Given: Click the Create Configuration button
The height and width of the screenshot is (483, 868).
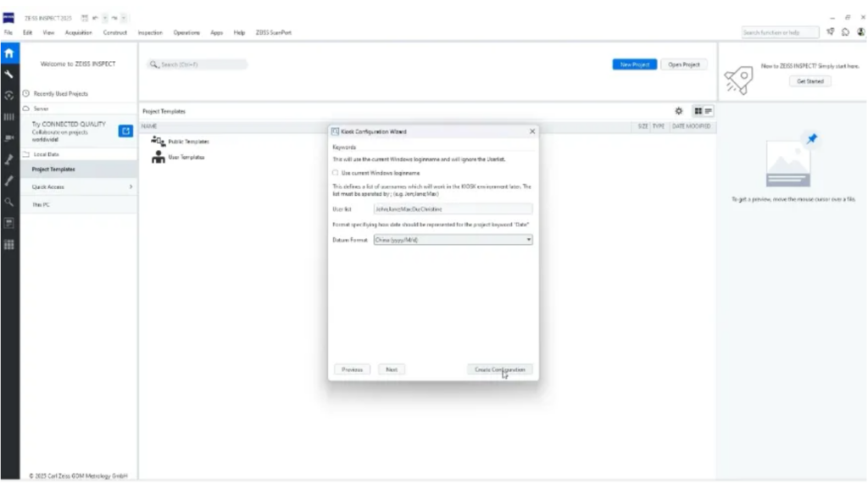Looking at the screenshot, I should pos(500,369).
